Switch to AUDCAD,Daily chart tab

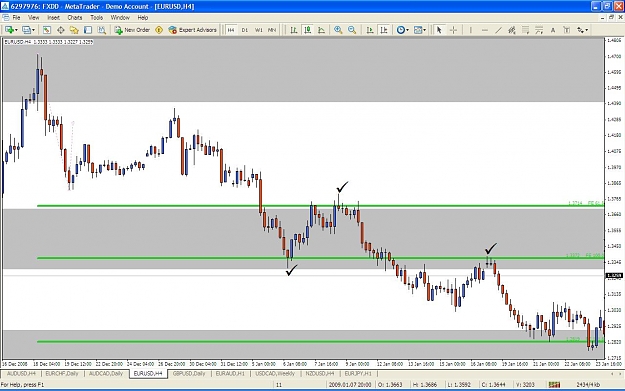coord(106,373)
